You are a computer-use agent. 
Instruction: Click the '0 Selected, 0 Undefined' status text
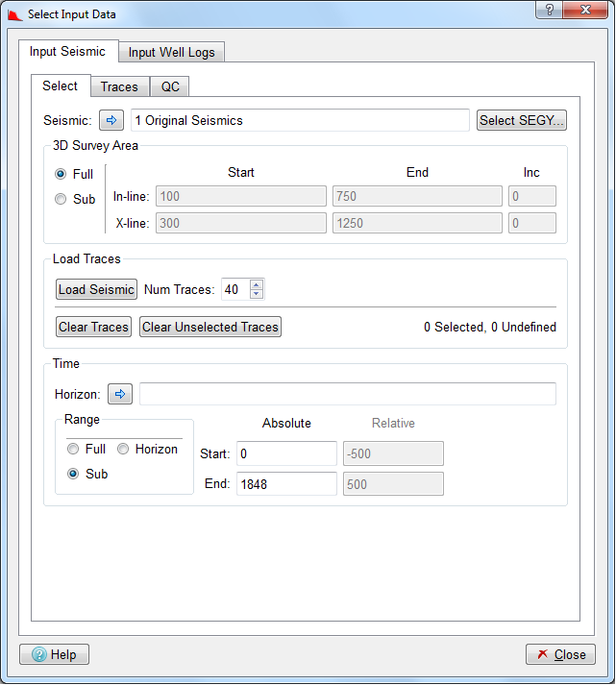[x=490, y=327]
